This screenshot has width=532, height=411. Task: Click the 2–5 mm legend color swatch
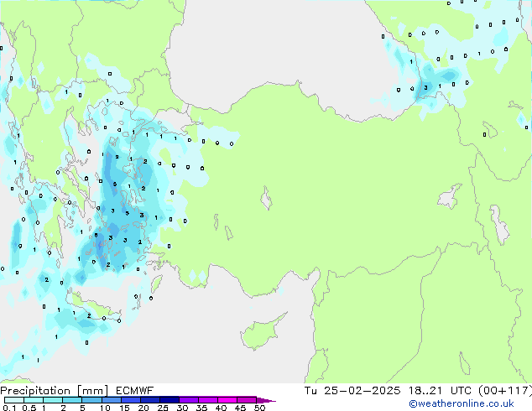72,400
